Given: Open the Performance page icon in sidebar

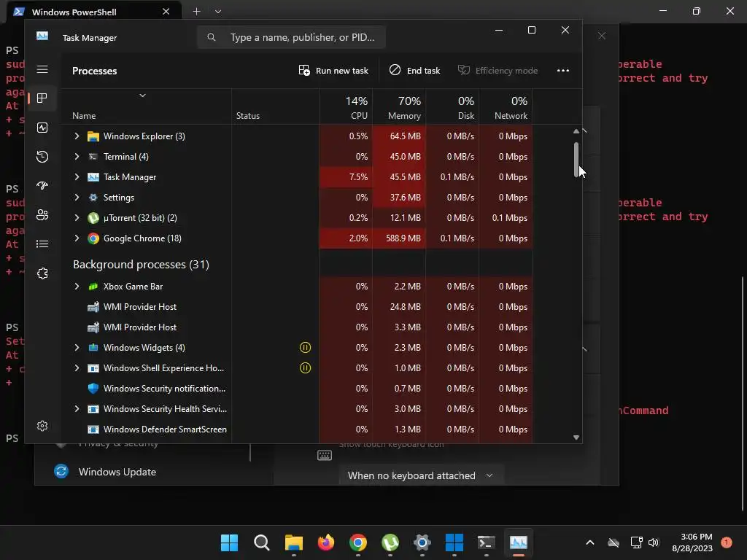Looking at the screenshot, I should pyautogui.click(x=42, y=128).
